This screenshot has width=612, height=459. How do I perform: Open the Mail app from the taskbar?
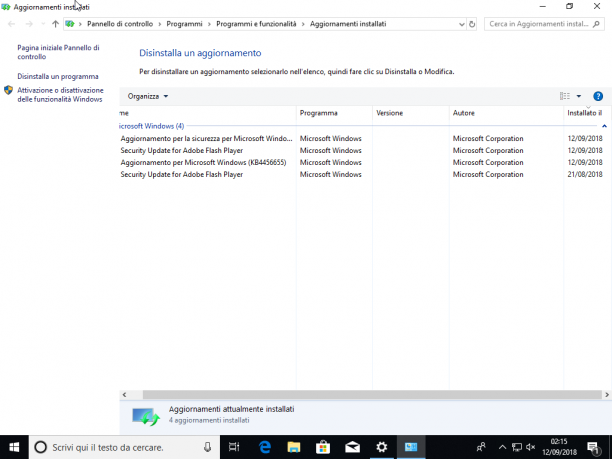tap(352, 447)
